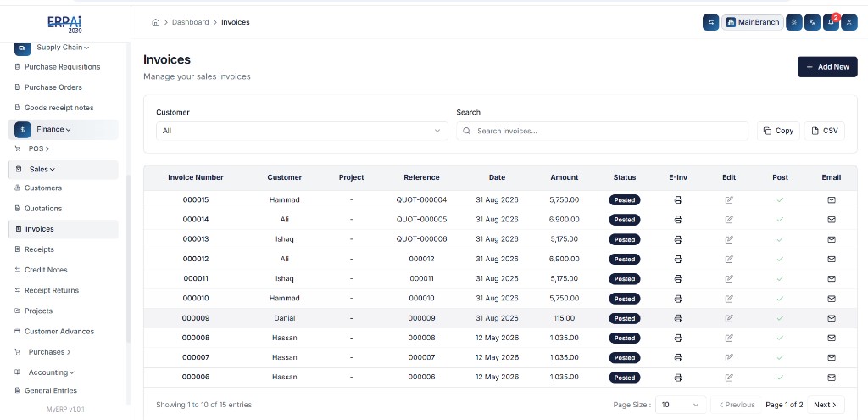Click reference QUOT-000005

pyautogui.click(x=421, y=220)
